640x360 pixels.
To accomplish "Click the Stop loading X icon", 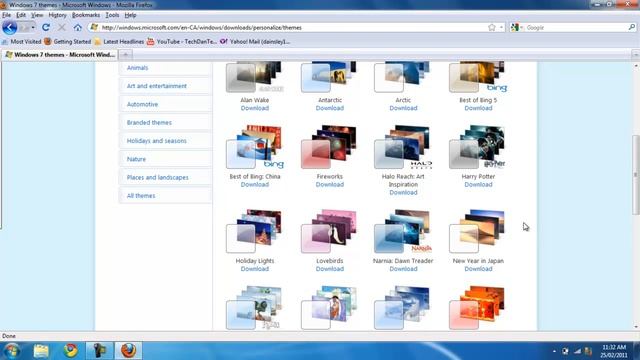I will point(62,27).
